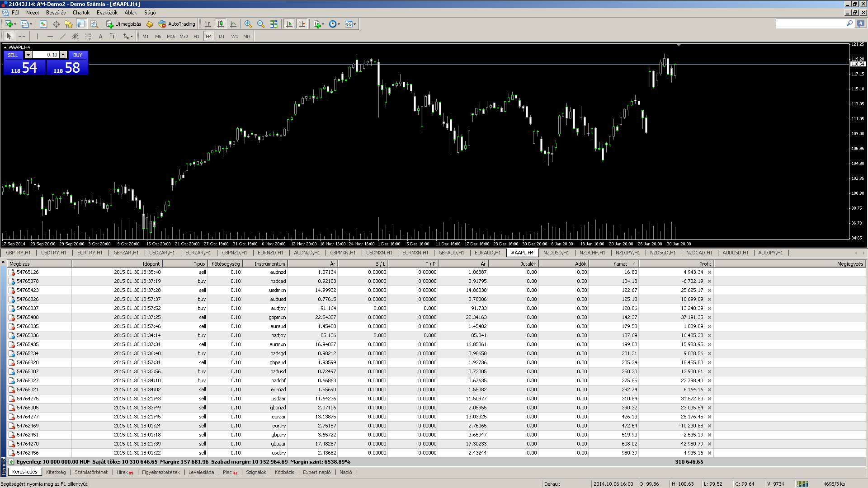Open the Data Window icon
The image size is (868, 488).
tap(56, 24)
